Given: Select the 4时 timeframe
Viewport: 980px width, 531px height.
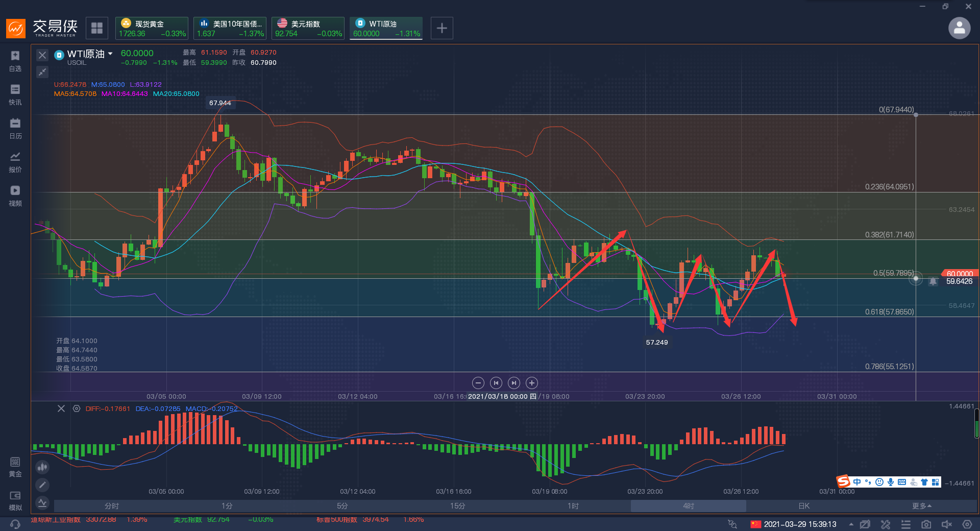Looking at the screenshot, I should click(x=689, y=506).
